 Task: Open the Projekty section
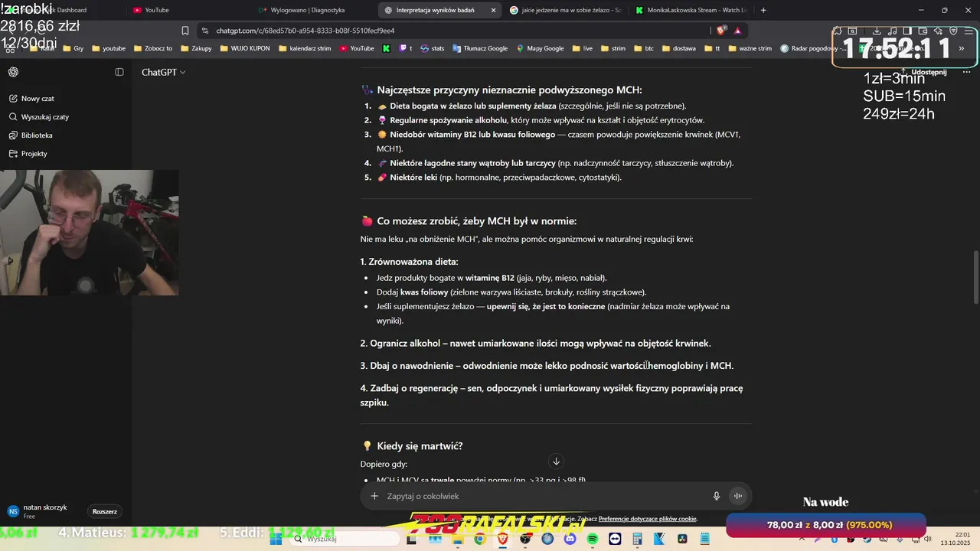coord(34,154)
